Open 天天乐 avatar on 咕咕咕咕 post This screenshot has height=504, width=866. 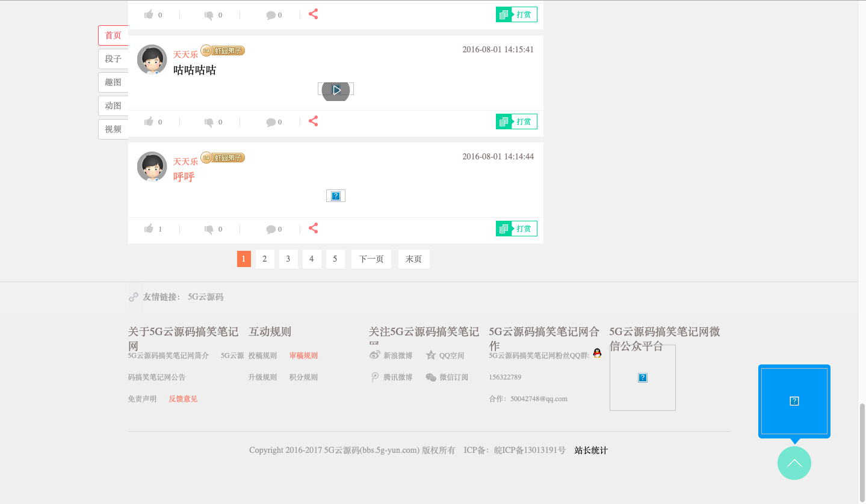coord(152,60)
